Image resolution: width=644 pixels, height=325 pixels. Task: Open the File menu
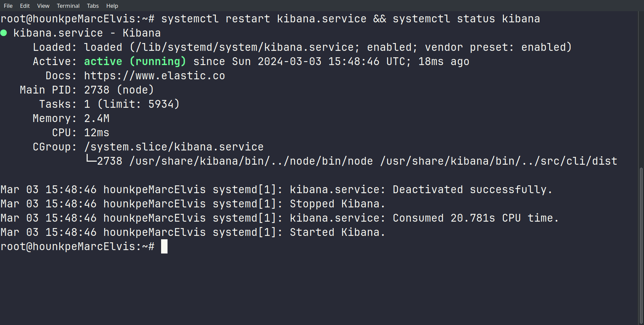(x=8, y=6)
